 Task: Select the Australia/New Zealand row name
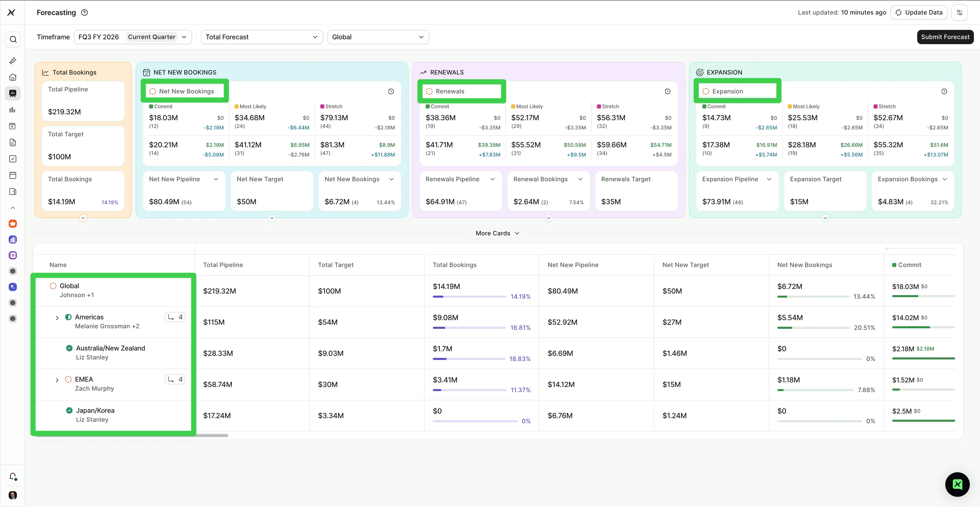110,348
